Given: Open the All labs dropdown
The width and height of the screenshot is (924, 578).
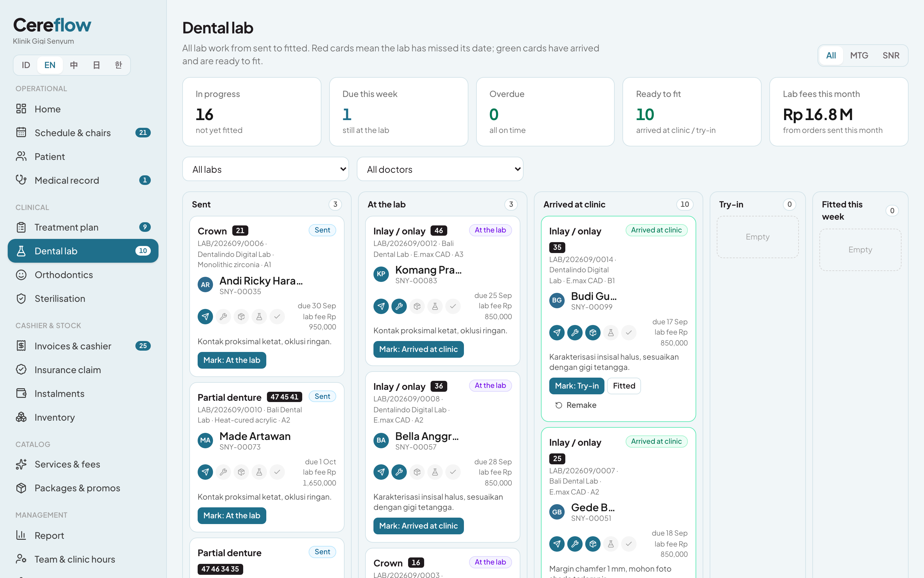Looking at the screenshot, I should point(266,169).
